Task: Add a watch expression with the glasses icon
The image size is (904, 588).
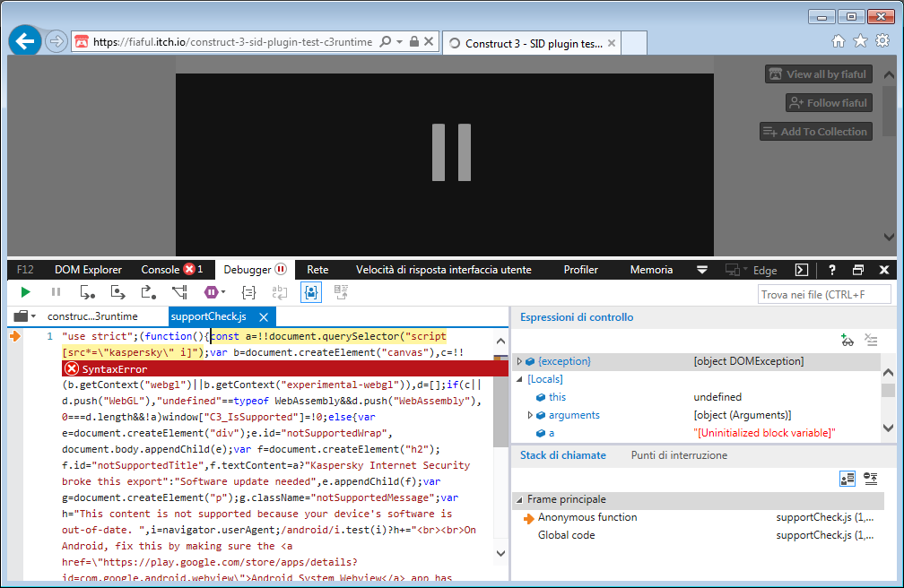Action: 847,340
